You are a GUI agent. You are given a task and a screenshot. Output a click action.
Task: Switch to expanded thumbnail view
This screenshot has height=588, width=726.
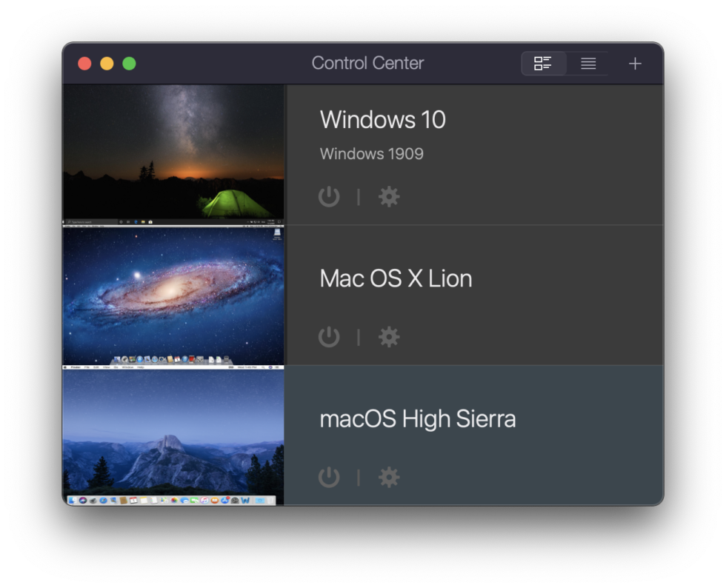[543, 64]
